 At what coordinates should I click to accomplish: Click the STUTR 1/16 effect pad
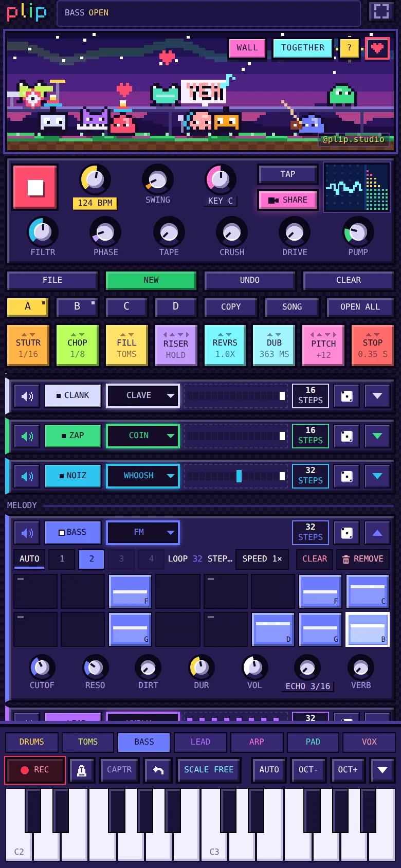click(28, 346)
